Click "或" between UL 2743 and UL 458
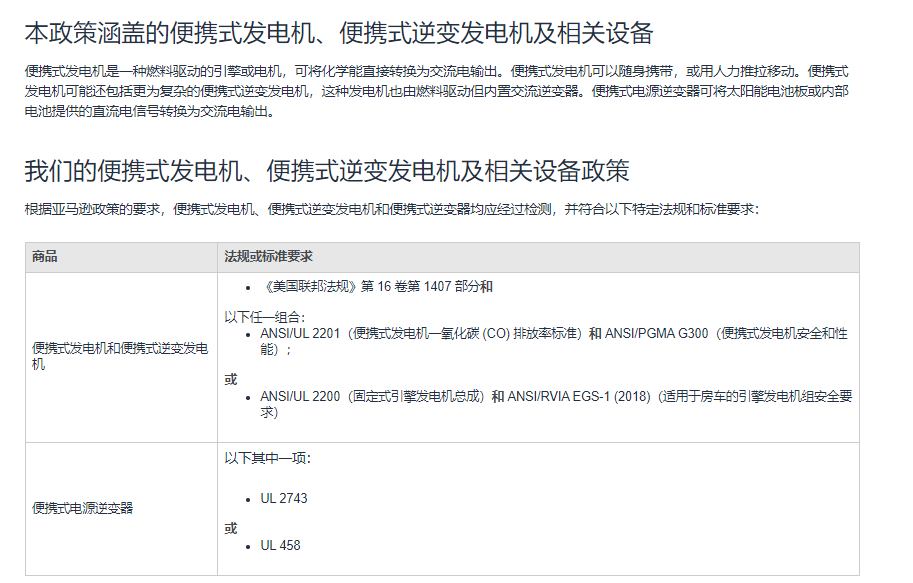This screenshot has height=583, width=913. pyautogui.click(x=231, y=528)
